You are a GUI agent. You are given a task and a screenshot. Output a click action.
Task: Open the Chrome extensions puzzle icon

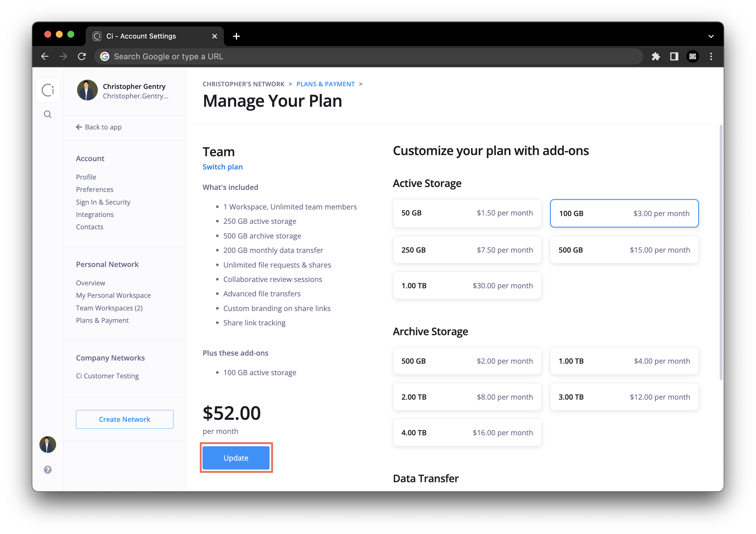(656, 56)
